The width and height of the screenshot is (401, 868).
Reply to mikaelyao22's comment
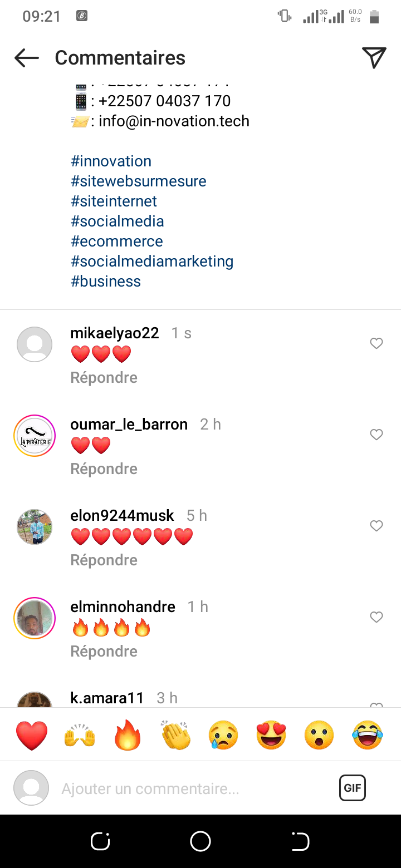click(x=104, y=378)
